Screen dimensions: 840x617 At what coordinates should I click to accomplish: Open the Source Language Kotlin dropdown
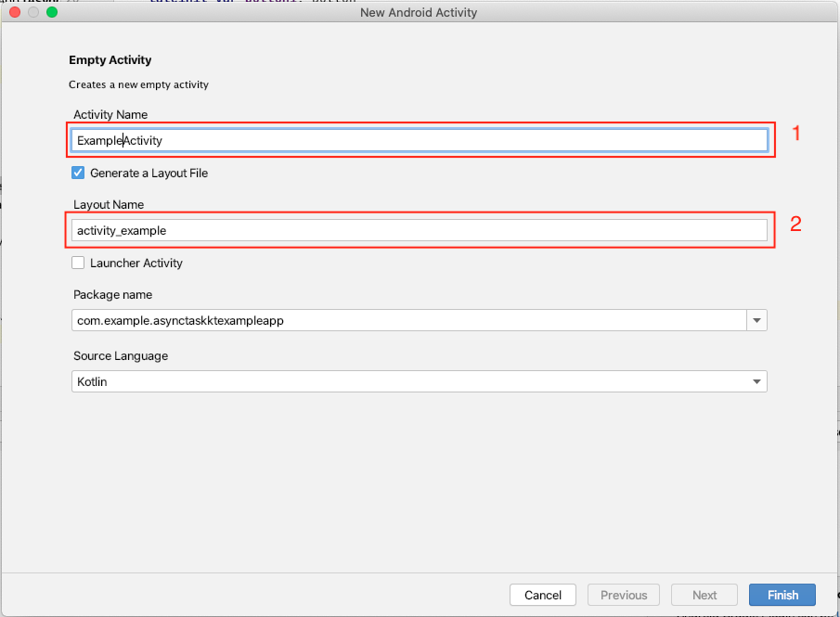(420, 381)
